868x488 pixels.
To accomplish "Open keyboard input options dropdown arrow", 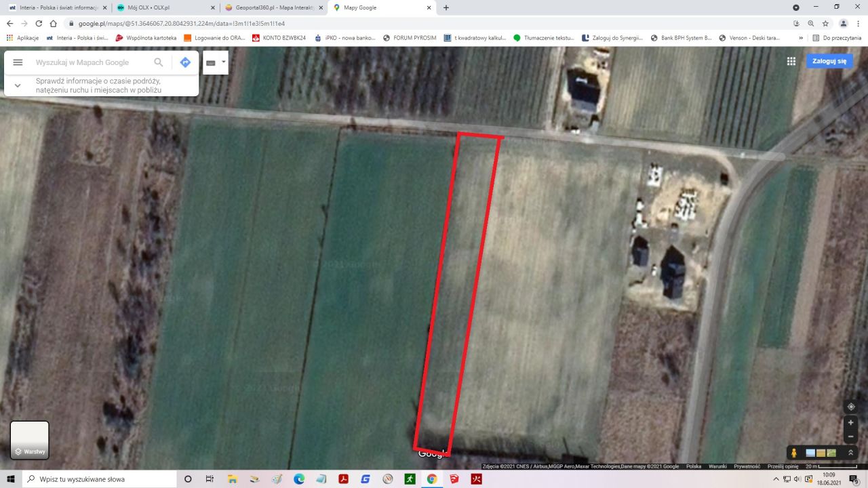I will [224, 62].
